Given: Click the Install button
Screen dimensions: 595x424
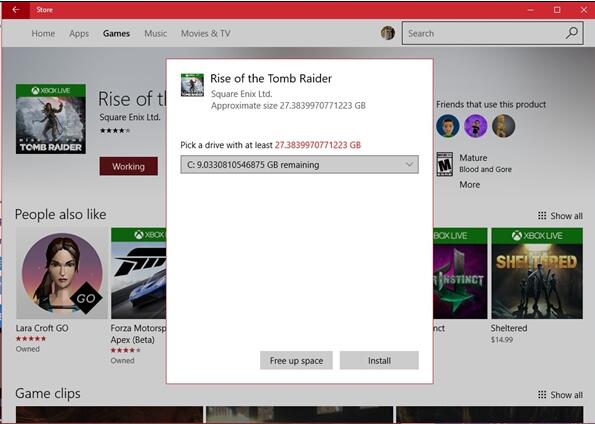Looking at the screenshot, I should point(379,360).
